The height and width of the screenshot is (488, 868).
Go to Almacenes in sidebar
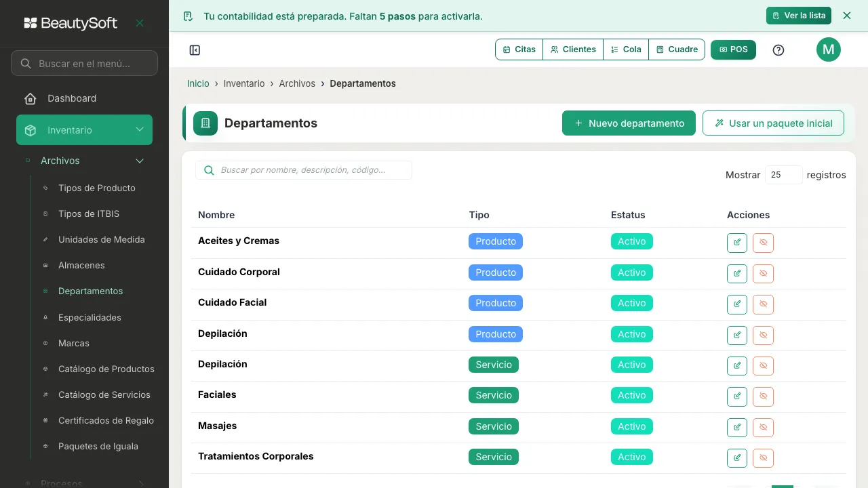(x=81, y=265)
